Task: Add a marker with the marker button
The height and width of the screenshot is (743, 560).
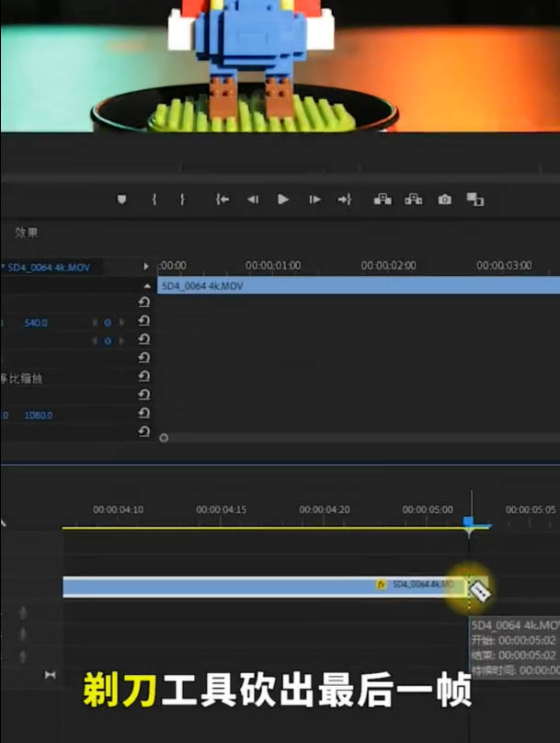Action: tap(121, 200)
